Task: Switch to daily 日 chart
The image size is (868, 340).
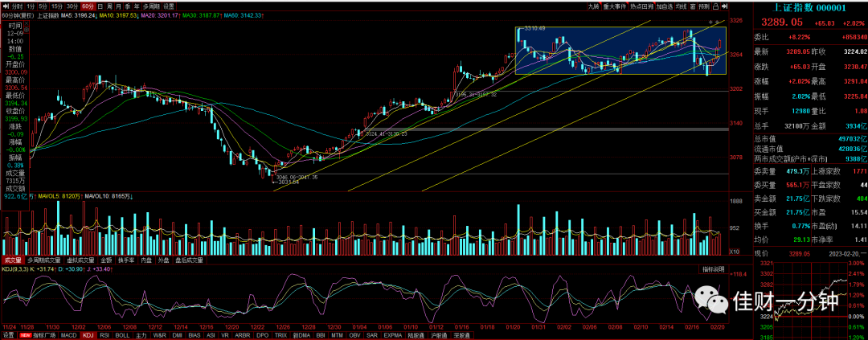Action: (x=100, y=6)
